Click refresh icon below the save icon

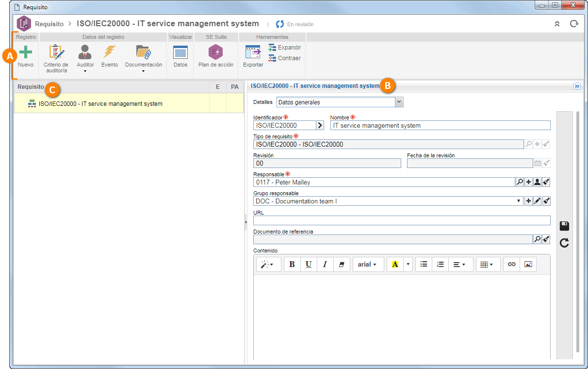(x=564, y=243)
